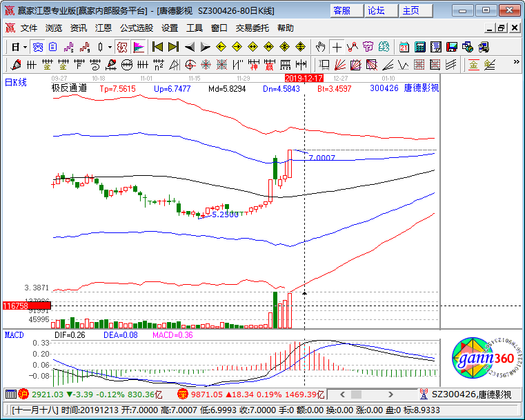Screen dimensions: 525x420
Task: Open the calculator icon
Action: [x=420, y=47]
